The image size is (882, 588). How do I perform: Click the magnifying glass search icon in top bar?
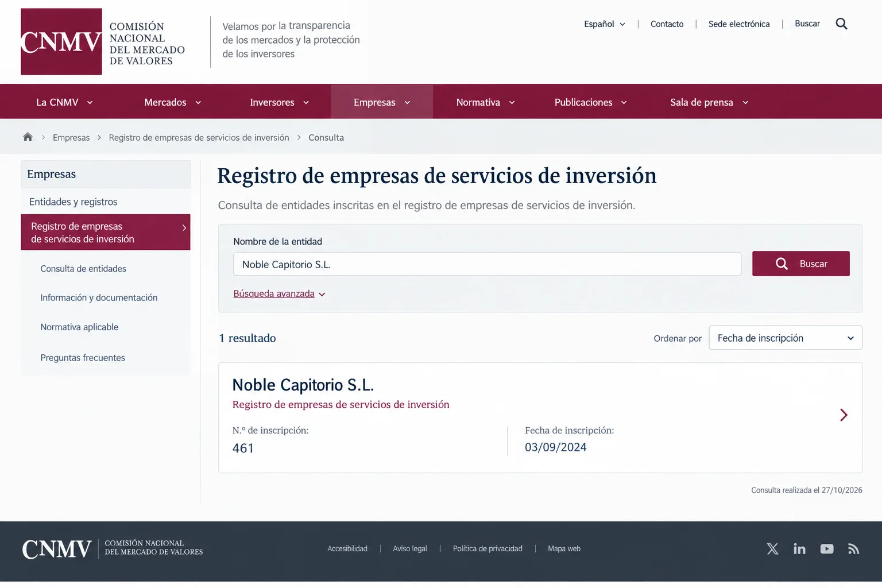(x=841, y=24)
